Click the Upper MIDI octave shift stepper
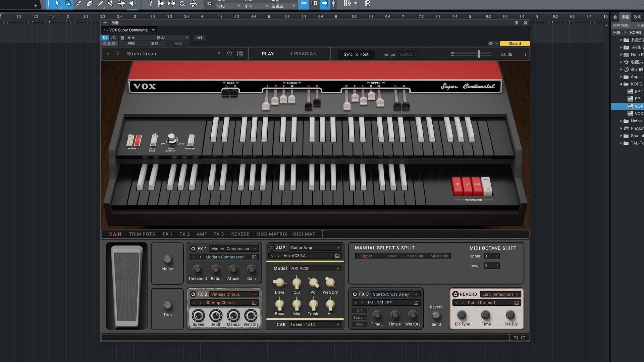This screenshot has width=644, height=362. (x=497, y=256)
